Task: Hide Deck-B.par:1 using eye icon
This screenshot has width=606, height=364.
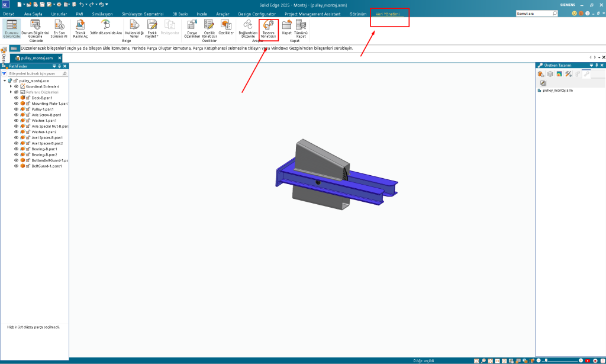Action: tap(17, 98)
